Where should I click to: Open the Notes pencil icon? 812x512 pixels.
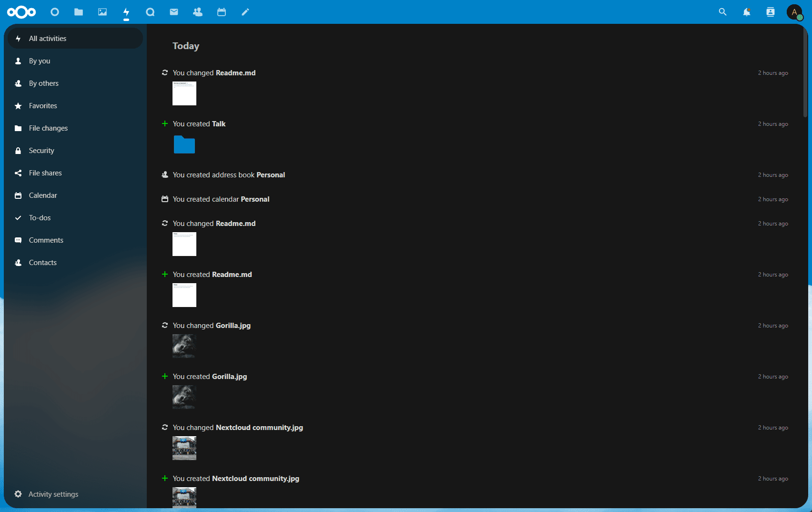(x=245, y=12)
